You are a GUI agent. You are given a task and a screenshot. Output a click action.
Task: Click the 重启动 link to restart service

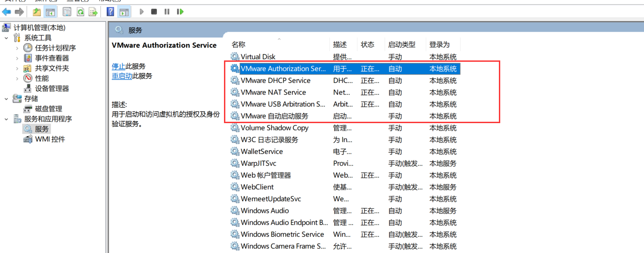[122, 76]
